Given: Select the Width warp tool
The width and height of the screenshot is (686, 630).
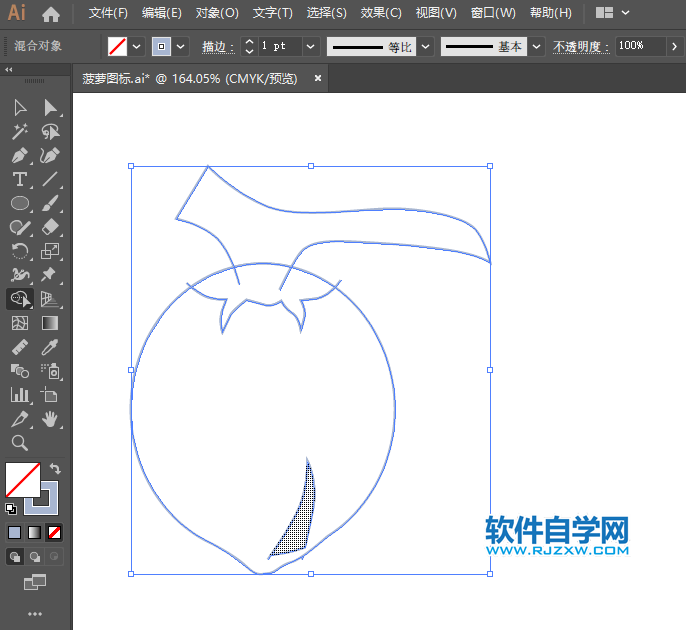Looking at the screenshot, I should [20, 275].
